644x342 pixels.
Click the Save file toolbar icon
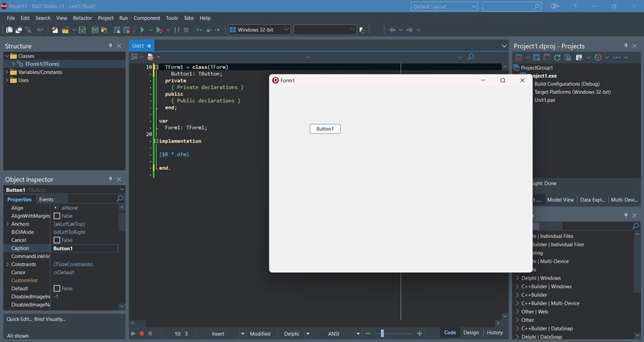(82, 29)
